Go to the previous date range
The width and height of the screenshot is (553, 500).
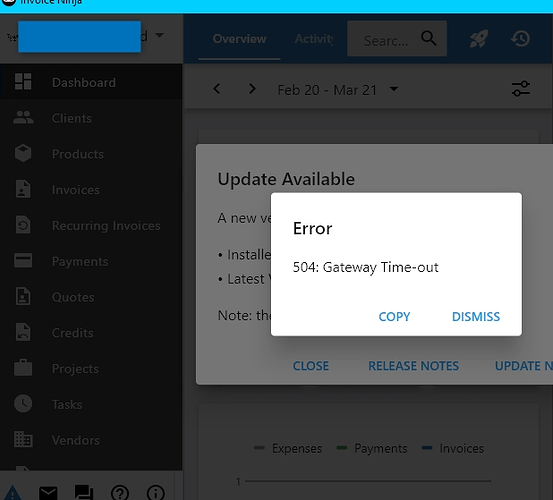(x=217, y=89)
